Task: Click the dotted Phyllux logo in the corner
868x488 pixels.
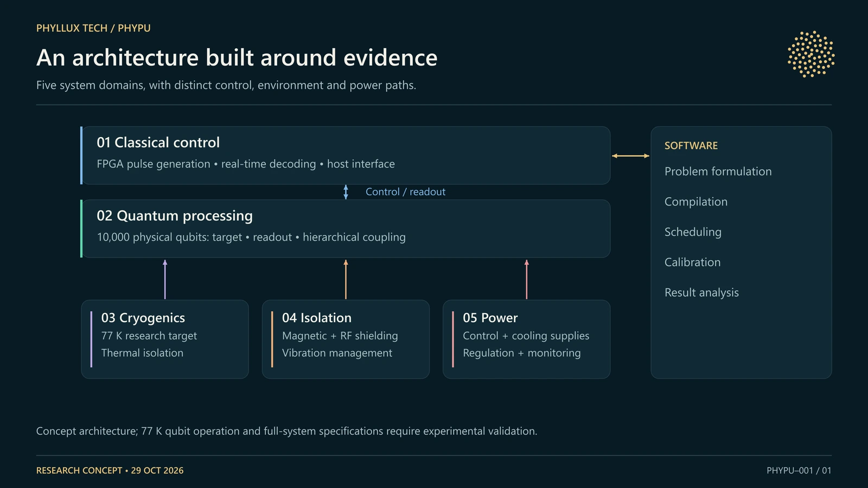Action: point(811,54)
